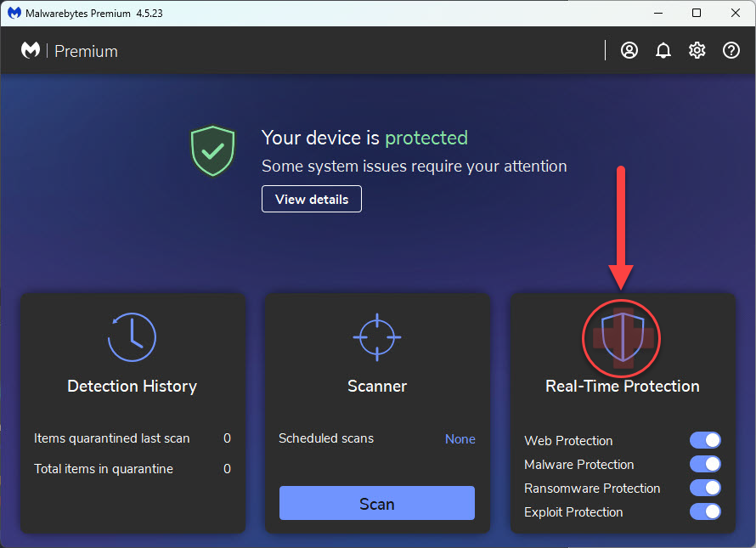
Task: Click the Real-Time Protection heading
Action: 622,386
